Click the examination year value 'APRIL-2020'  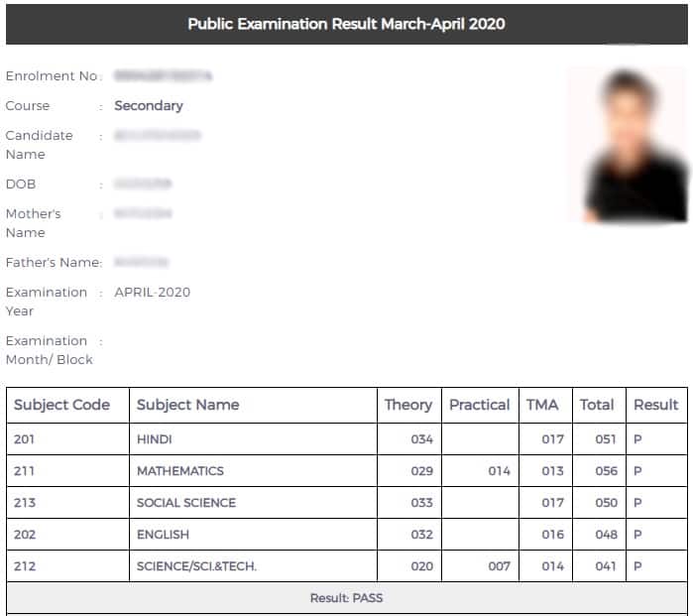pos(152,293)
